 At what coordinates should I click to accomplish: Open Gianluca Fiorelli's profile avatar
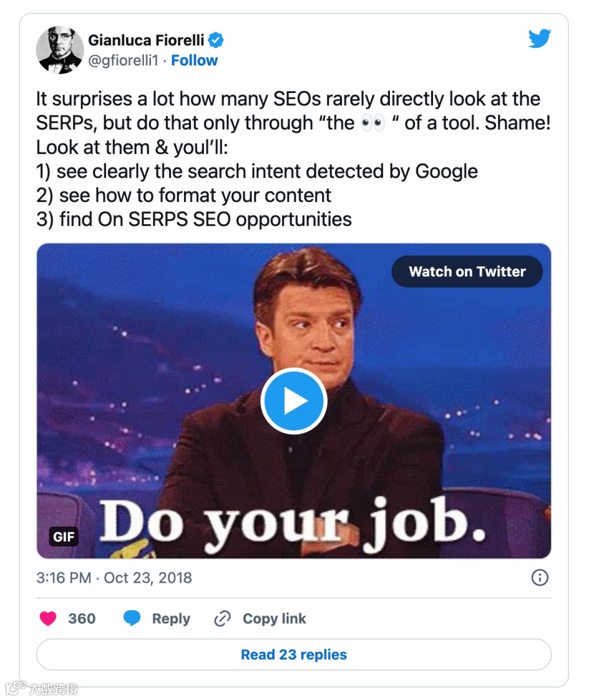(59, 50)
